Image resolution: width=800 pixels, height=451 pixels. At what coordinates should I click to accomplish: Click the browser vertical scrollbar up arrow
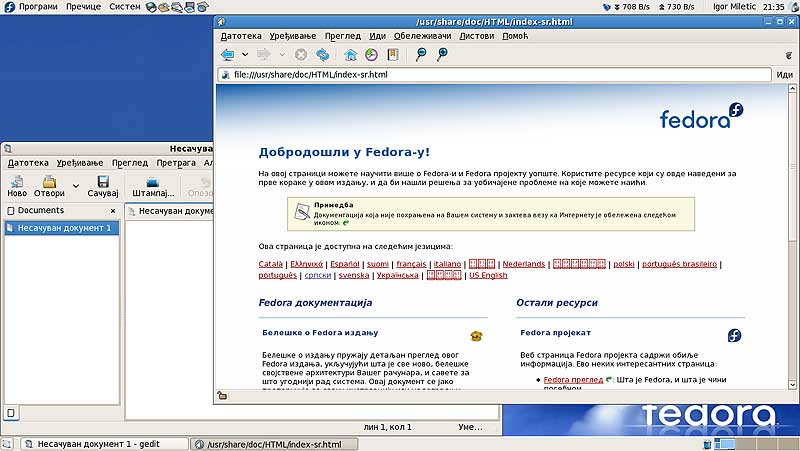792,89
